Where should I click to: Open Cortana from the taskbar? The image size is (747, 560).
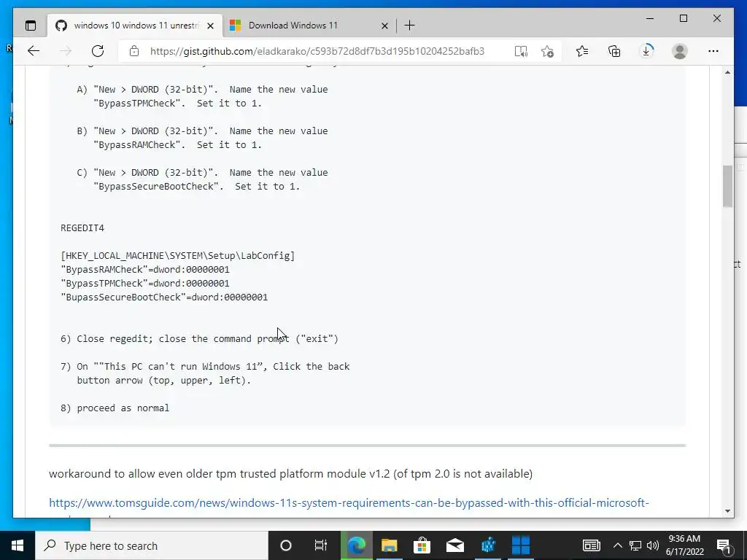tap(286, 545)
